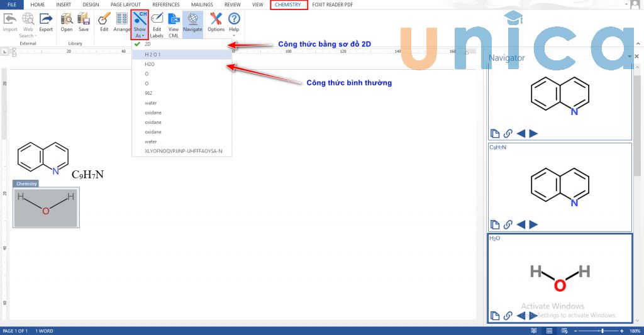Open the FILE tab
Viewport: 644px width, 335px height.
point(12,4)
